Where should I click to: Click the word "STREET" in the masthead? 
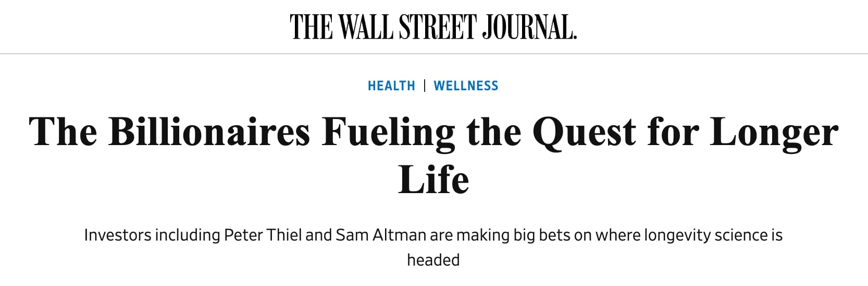[x=437, y=27]
